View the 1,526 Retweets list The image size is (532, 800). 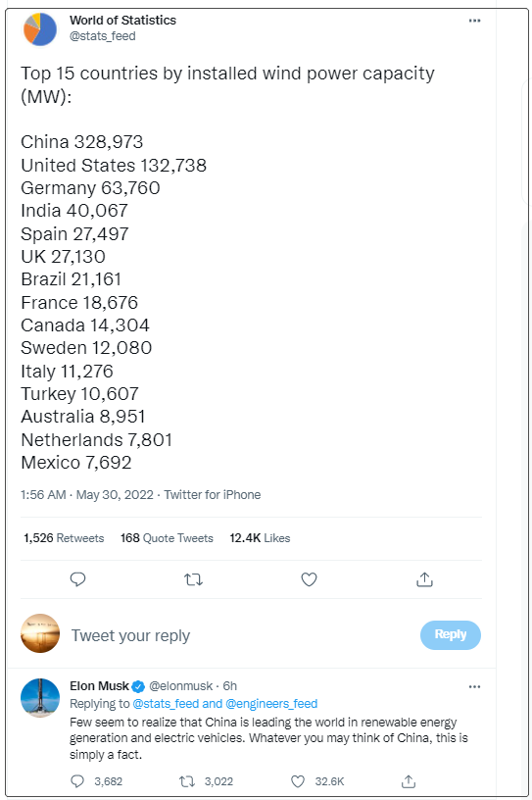point(64,538)
